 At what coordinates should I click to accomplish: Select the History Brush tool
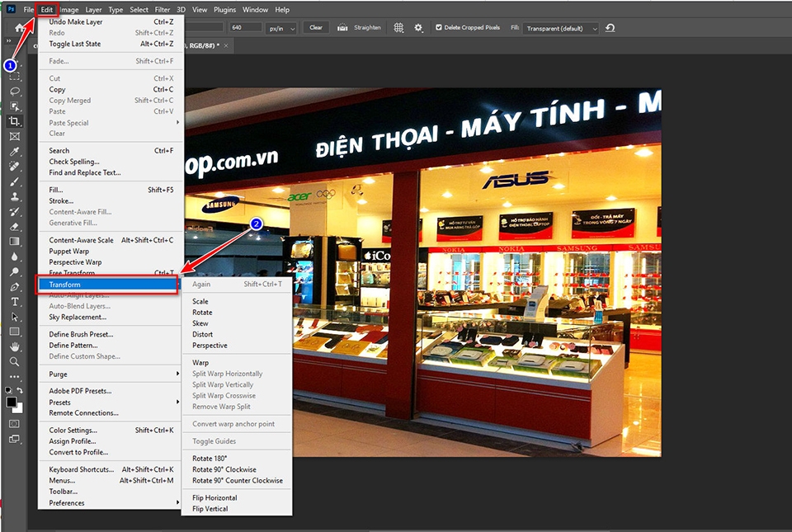point(15,211)
